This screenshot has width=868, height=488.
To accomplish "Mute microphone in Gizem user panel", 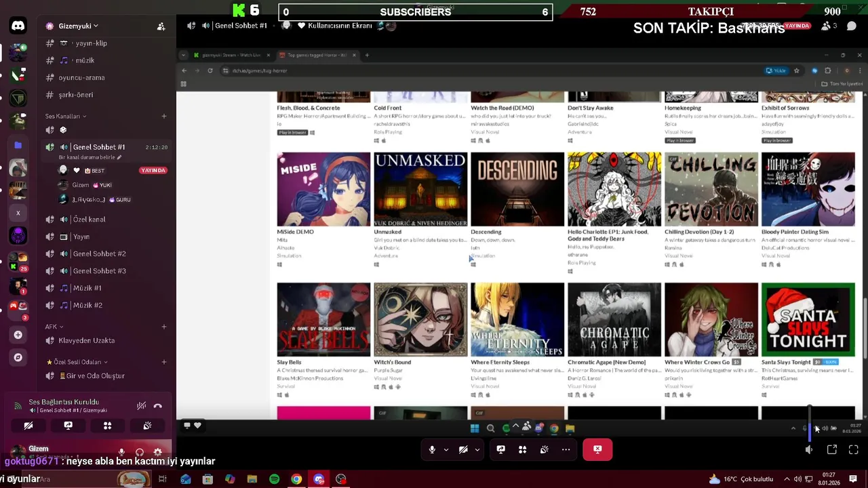I will 121,452.
